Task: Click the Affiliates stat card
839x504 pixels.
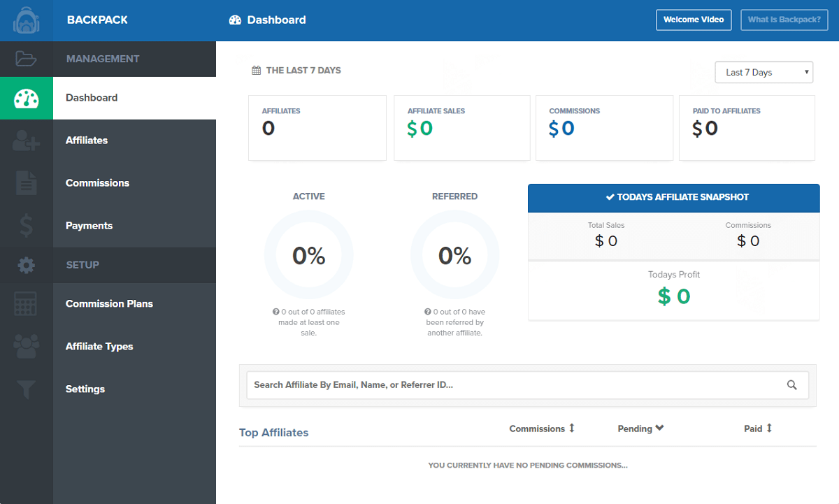Action: pyautogui.click(x=317, y=128)
